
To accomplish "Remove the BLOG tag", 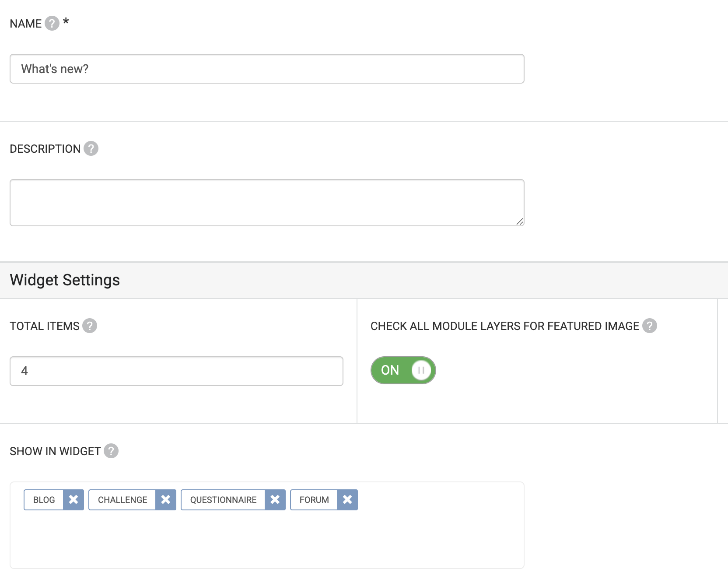I will point(73,500).
